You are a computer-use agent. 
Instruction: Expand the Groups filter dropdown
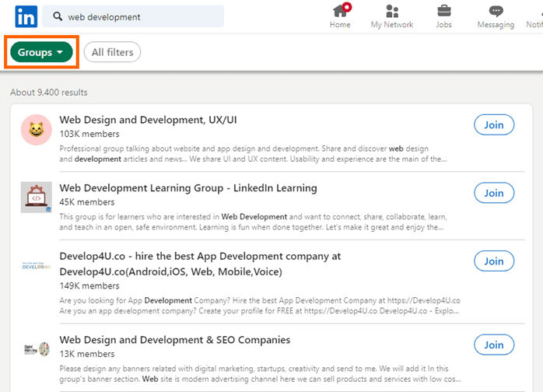[40, 53]
